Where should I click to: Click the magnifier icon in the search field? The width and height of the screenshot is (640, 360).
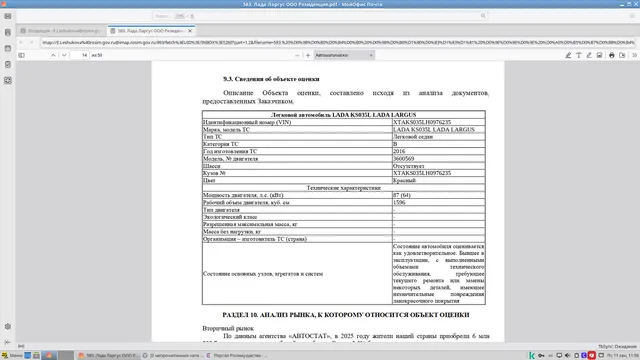pyautogui.click(x=483, y=16)
